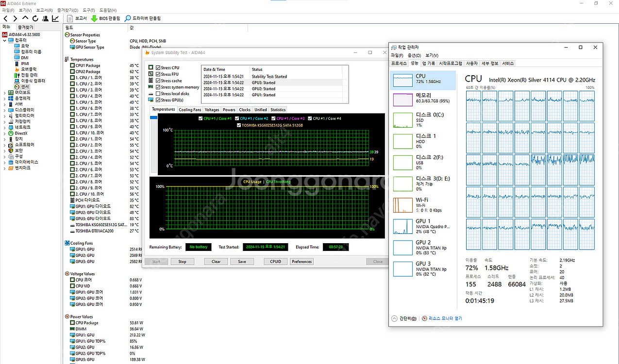Toggle CPU #1 / Core #3 graph checkbox
The height and width of the screenshot is (364, 619).
tap(274, 118)
